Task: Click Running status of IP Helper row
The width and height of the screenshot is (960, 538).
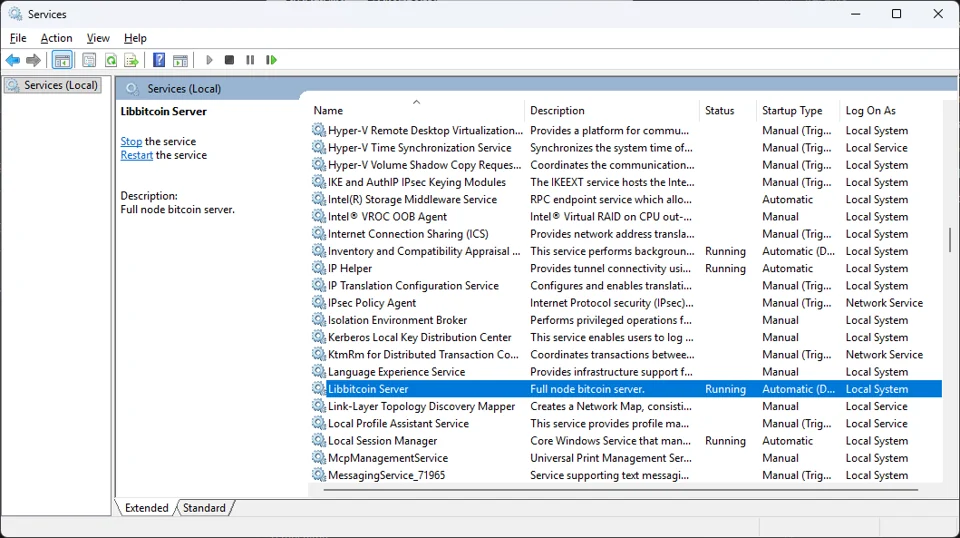Action: pos(725,268)
